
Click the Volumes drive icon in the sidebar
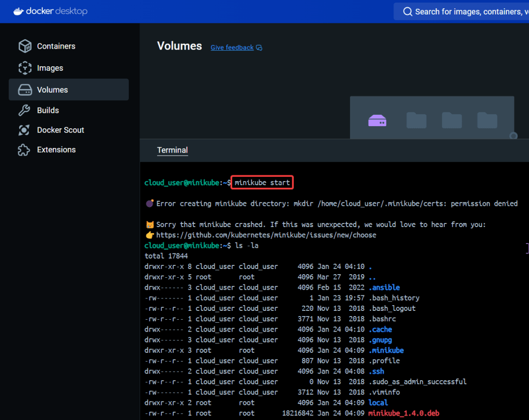pos(25,90)
